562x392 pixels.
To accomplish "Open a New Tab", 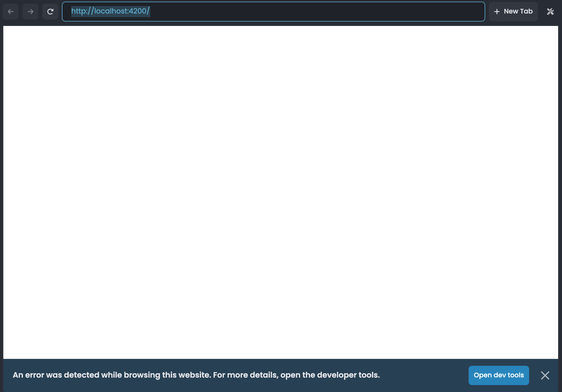I will point(513,12).
